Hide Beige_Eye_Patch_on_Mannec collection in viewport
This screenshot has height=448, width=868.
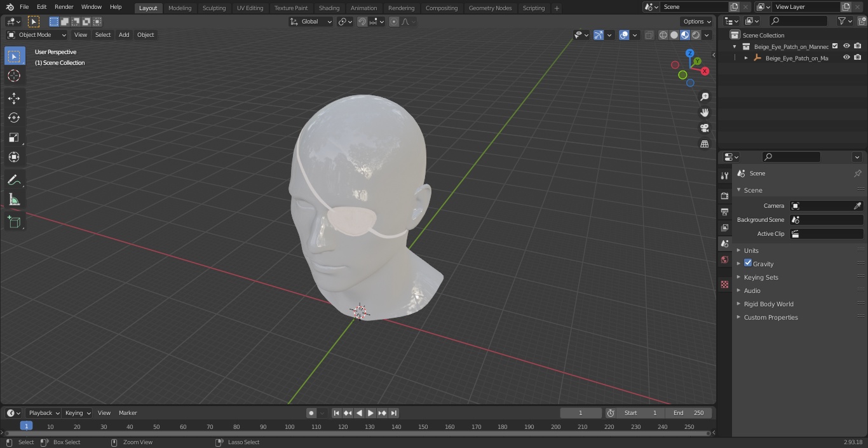click(846, 46)
